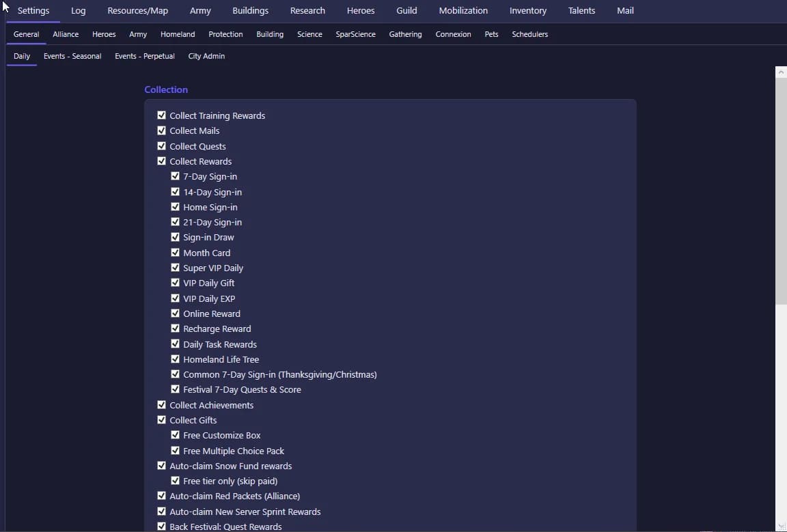Toggle VIP Daily EXP checkbox
This screenshot has width=787, height=532.
tap(175, 298)
